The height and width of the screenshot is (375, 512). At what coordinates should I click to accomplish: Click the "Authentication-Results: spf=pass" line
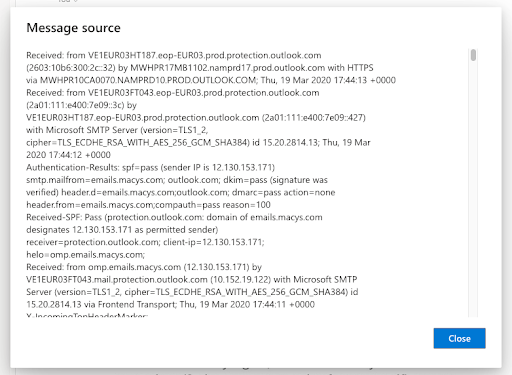151,167
